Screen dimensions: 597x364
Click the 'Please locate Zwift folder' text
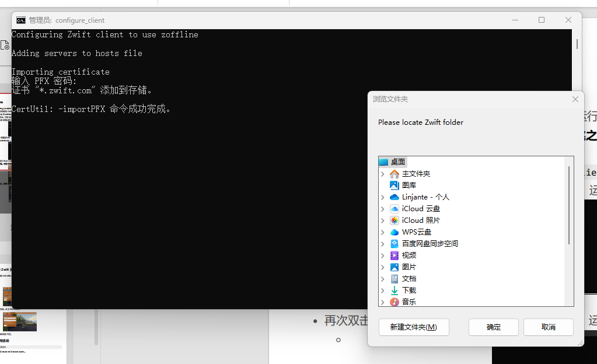tap(421, 123)
